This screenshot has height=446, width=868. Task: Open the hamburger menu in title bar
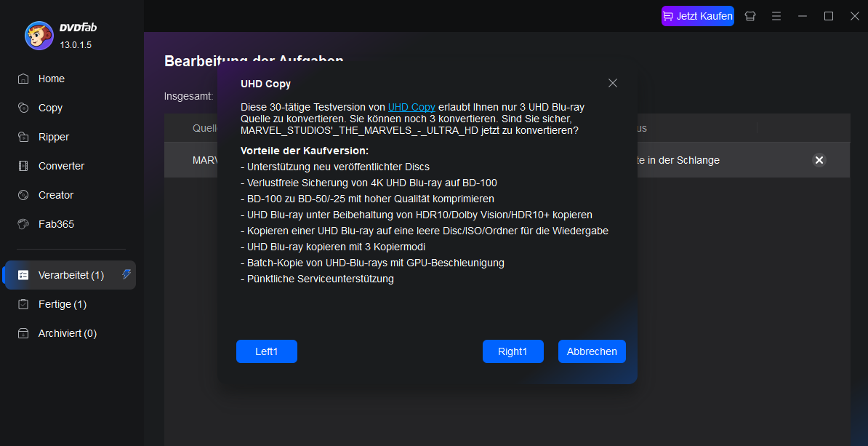click(776, 16)
